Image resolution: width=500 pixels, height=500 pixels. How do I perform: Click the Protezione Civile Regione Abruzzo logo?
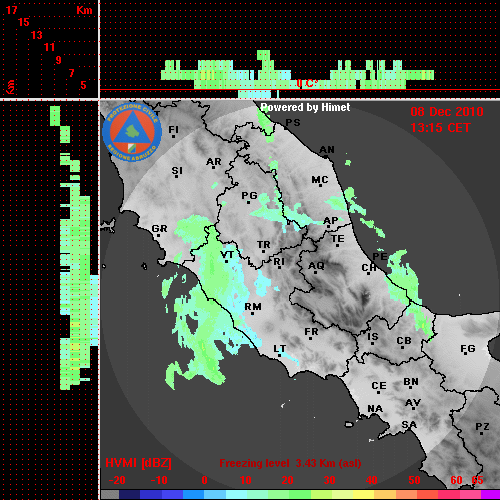[132, 132]
